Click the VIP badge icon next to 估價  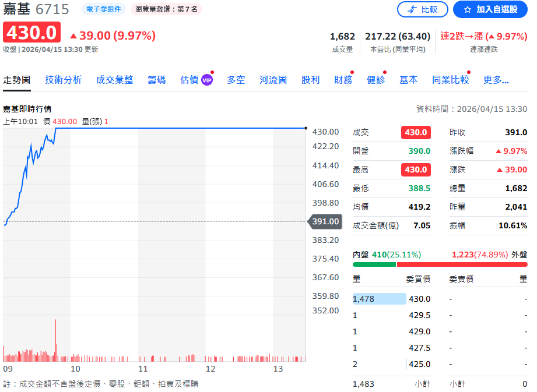tap(206, 80)
